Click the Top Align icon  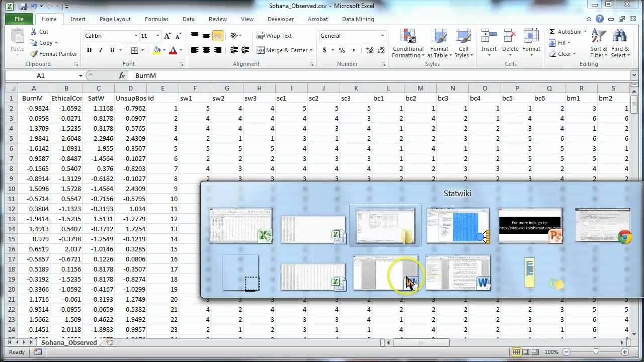pyautogui.click(x=195, y=36)
